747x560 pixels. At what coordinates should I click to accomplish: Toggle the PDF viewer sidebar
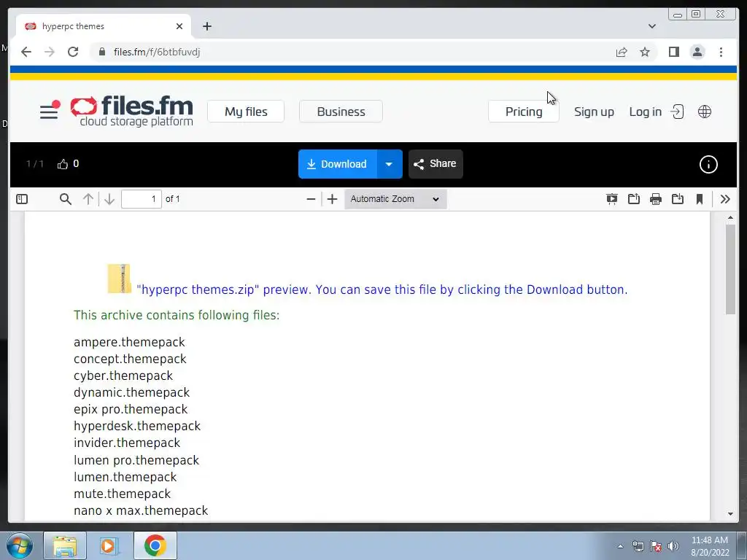click(x=22, y=199)
